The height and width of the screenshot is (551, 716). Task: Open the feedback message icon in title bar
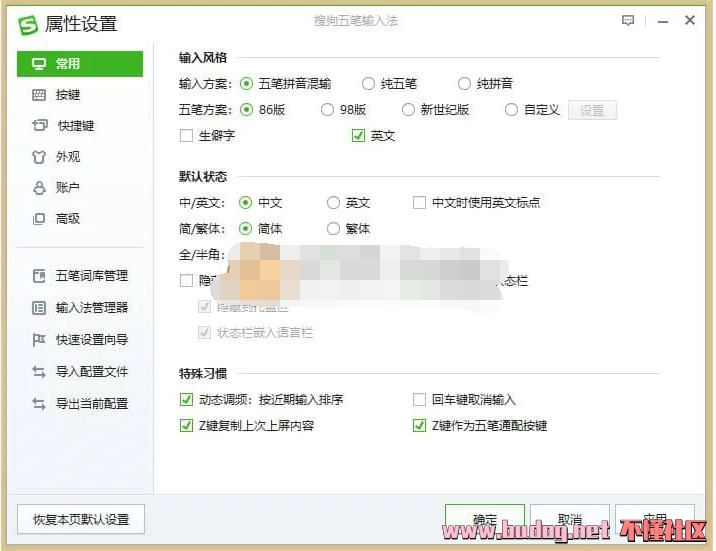(628, 21)
